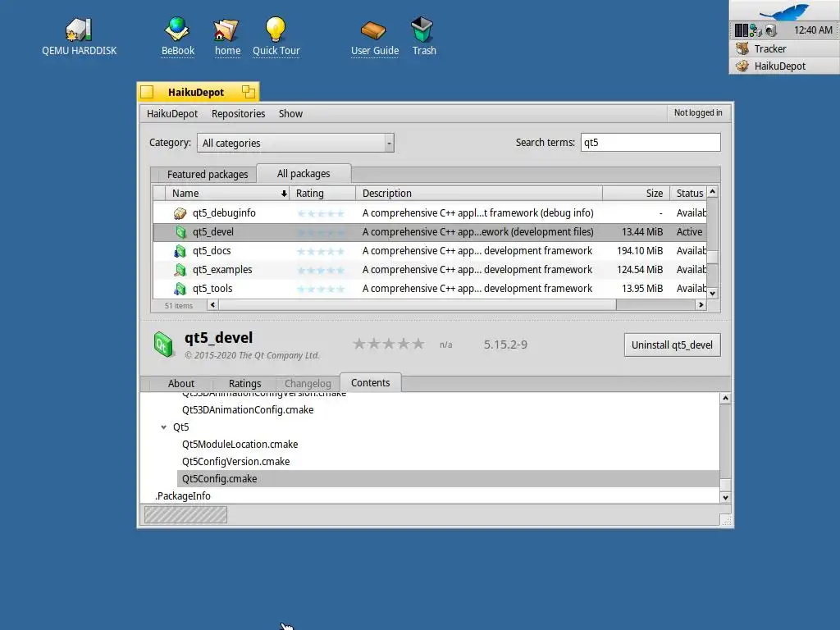Select the Qt5Config.cmake file row
Viewport: 840px width, 630px height.
(448, 479)
